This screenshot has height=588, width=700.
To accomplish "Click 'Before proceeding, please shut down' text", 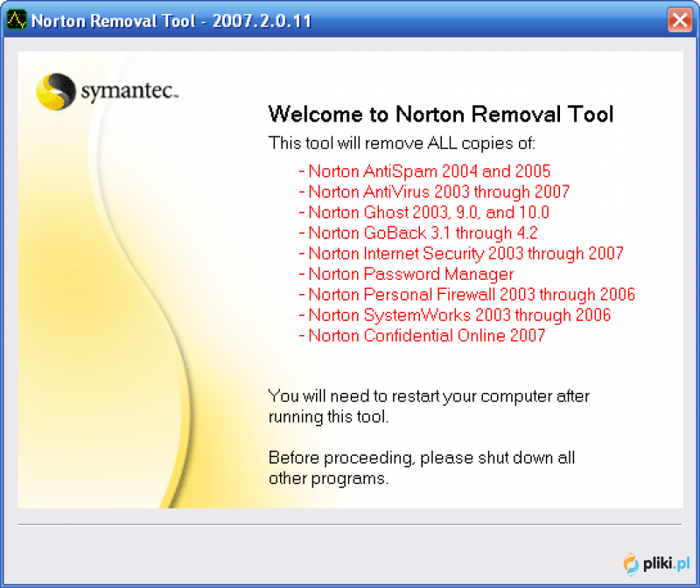I will pos(422,468).
